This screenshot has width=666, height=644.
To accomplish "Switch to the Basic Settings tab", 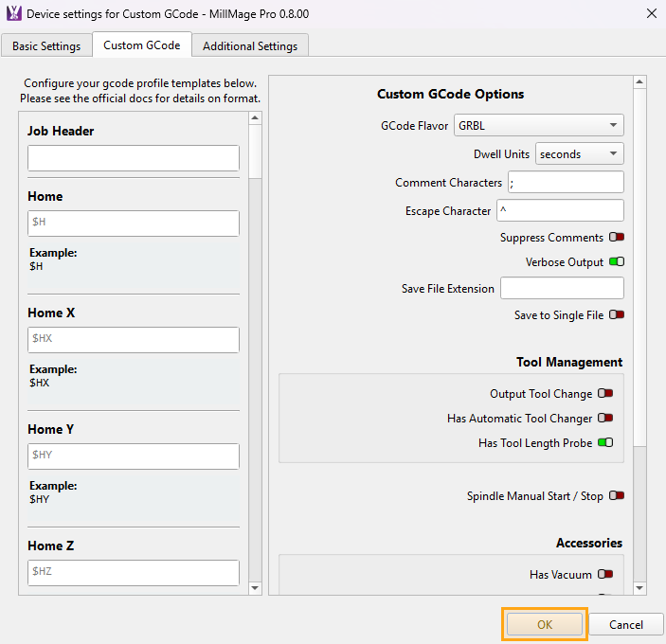I will click(46, 45).
